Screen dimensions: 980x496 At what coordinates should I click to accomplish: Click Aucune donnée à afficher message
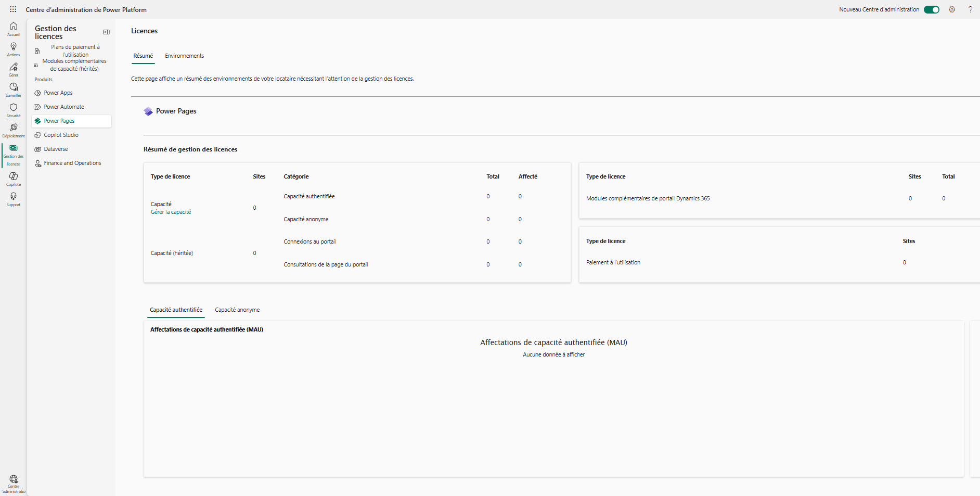(x=553, y=354)
